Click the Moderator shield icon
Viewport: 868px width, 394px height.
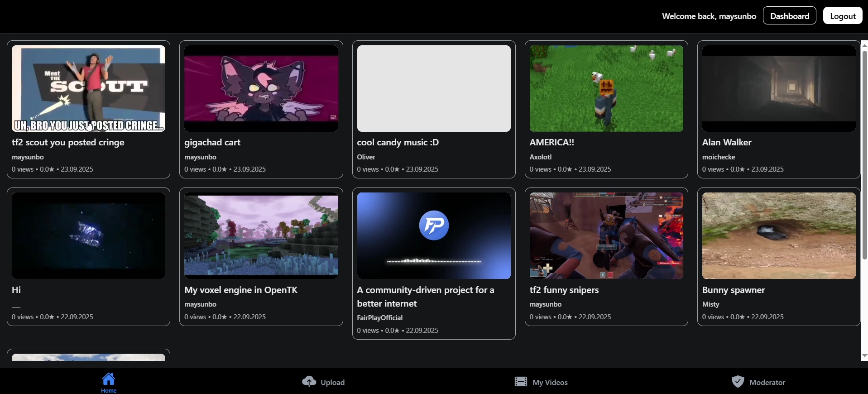pyautogui.click(x=738, y=382)
